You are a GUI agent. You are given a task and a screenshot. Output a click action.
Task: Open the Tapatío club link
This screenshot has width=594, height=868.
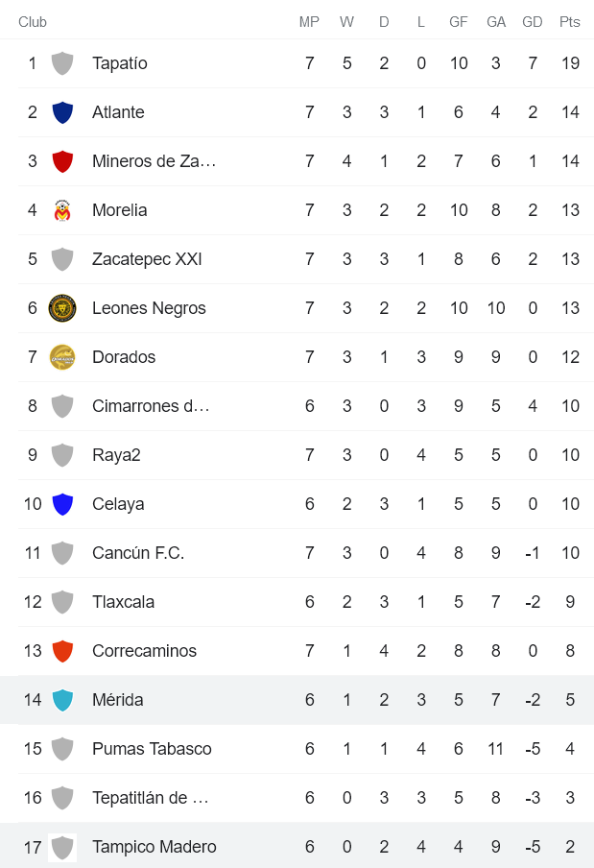click(x=120, y=63)
